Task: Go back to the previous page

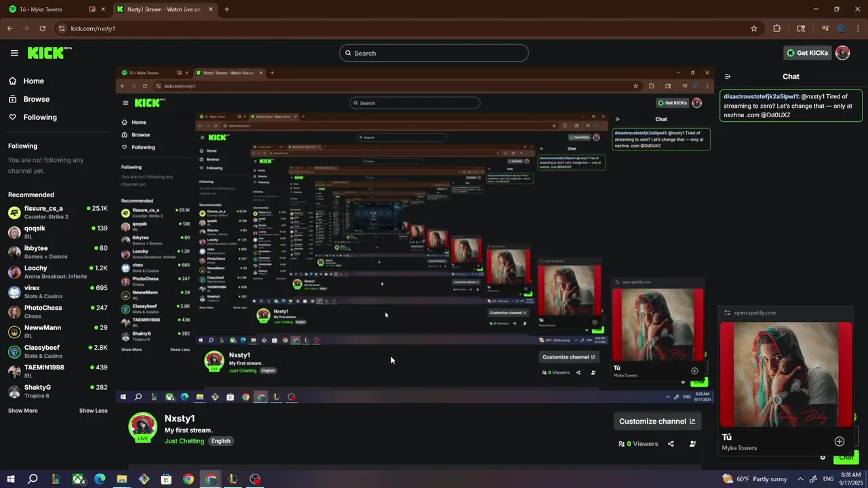Action: pos(10,28)
